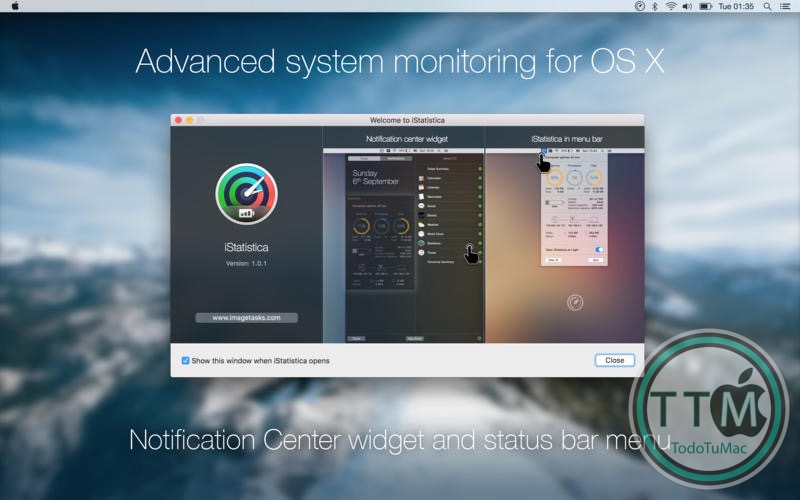This screenshot has height=500, width=800.
Task: Click the Tue 01:35 clock
Action: [736, 6]
